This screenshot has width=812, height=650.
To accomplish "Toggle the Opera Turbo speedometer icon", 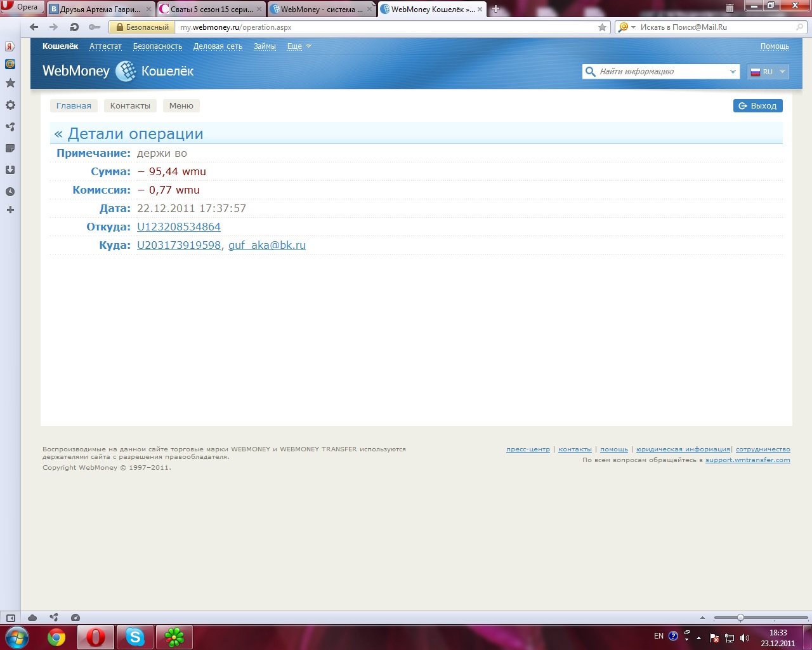I will point(75,618).
